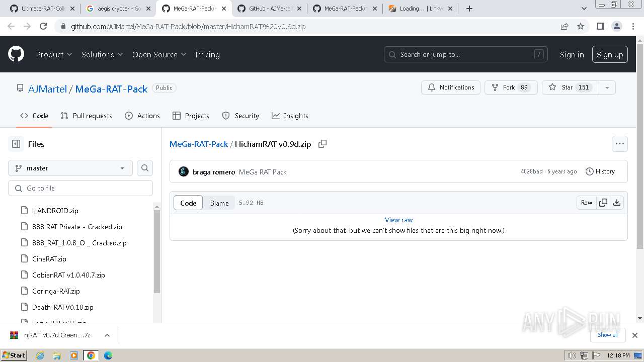
Task: Open a new browser tab
Action: 469,9
